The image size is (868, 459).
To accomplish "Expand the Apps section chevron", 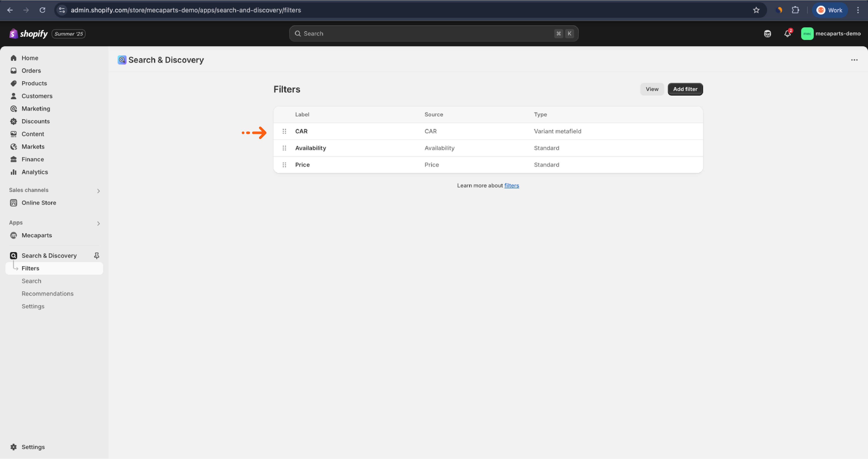I will click(x=98, y=224).
